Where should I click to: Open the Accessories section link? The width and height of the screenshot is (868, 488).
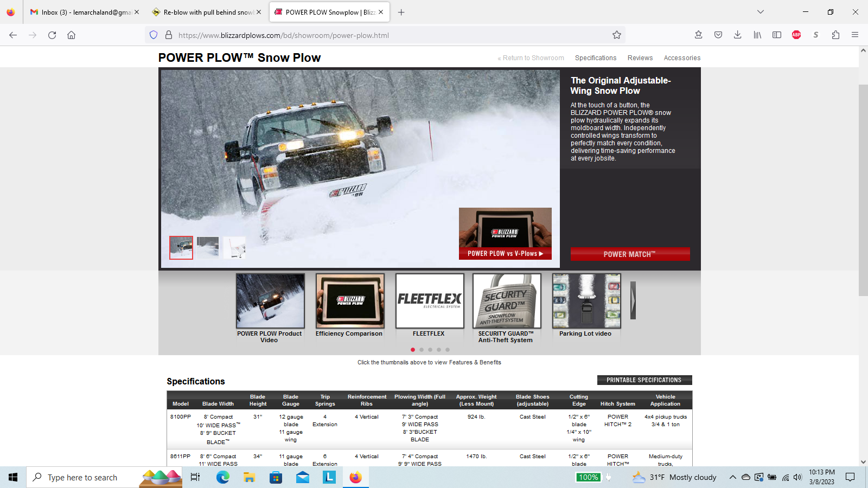(682, 58)
